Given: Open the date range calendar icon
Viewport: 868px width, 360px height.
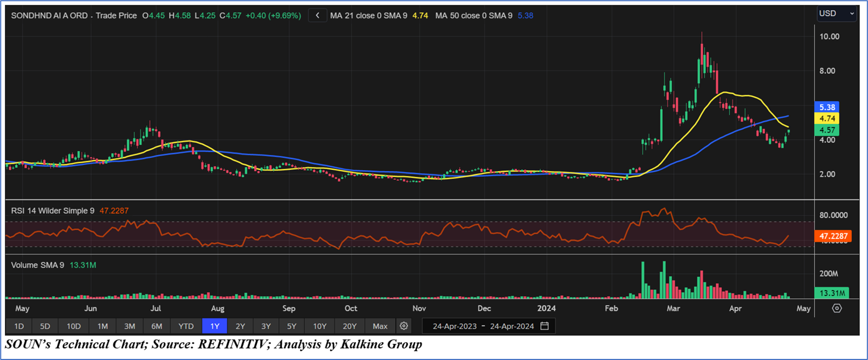Looking at the screenshot, I should [545, 326].
